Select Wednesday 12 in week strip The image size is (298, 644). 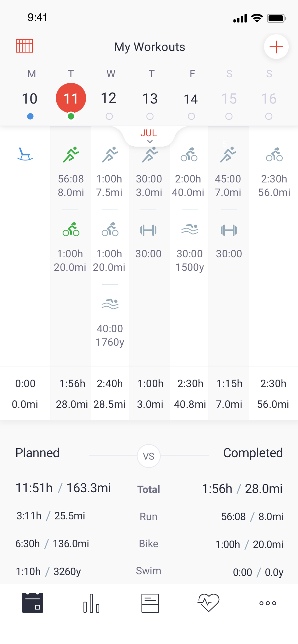pos(109,98)
